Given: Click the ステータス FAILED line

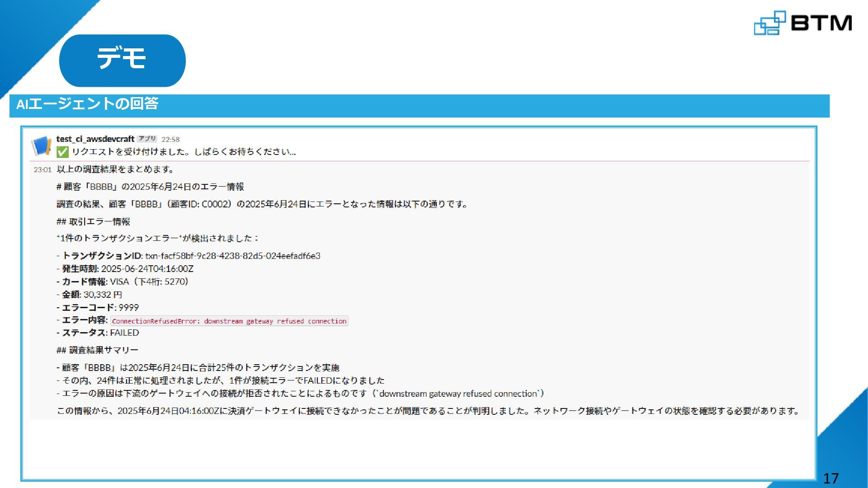Looking at the screenshot, I should [x=99, y=333].
